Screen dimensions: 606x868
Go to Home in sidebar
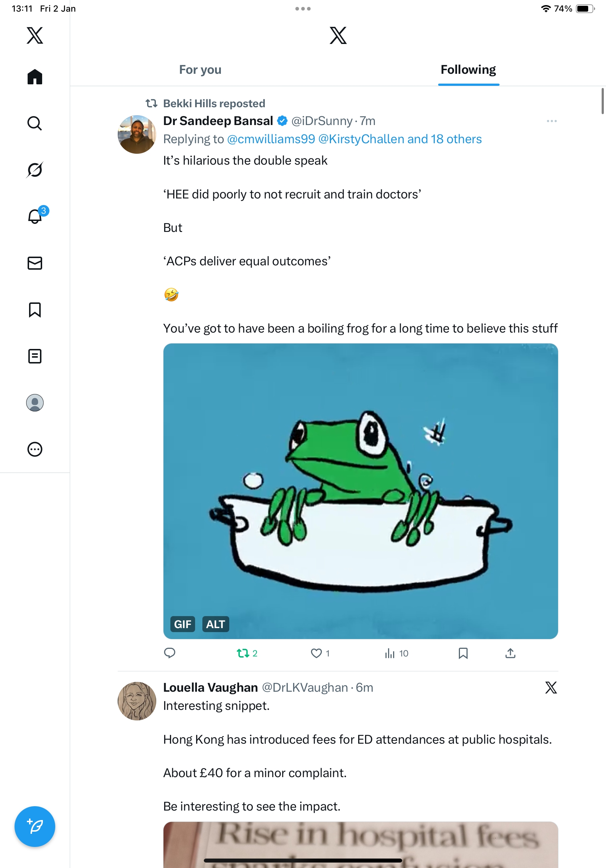point(35,77)
